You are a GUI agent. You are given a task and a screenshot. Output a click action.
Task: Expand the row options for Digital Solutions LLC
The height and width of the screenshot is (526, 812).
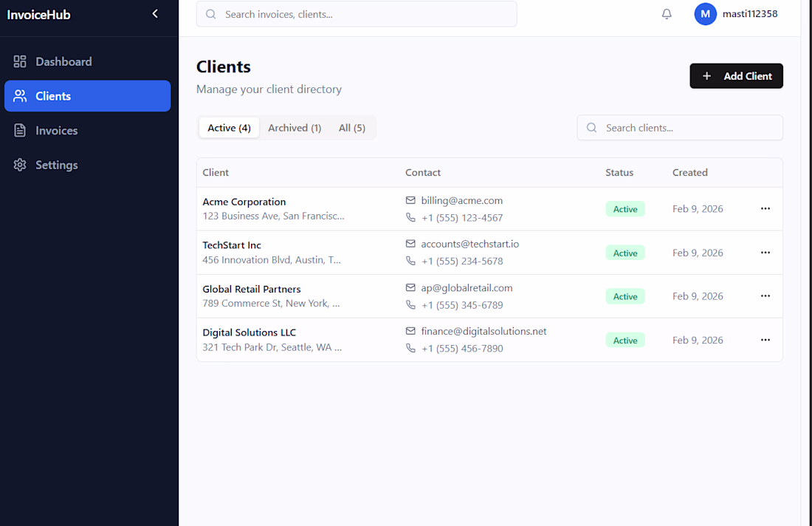[765, 340]
